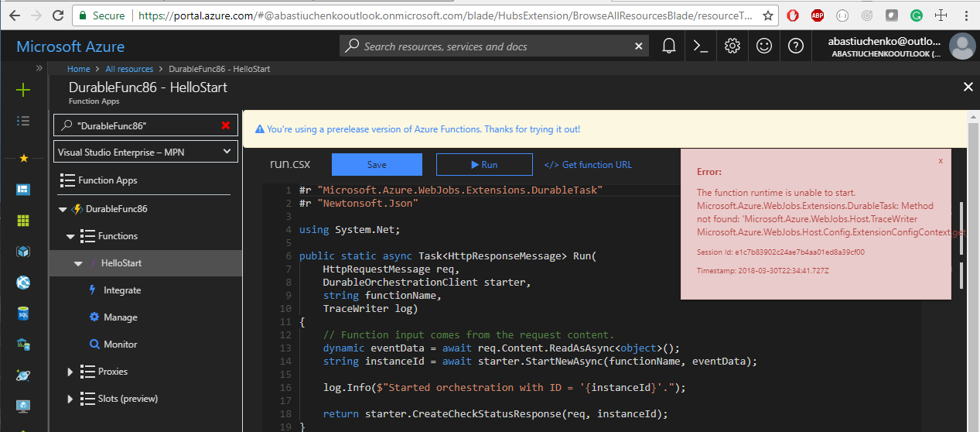The height and width of the screenshot is (432, 980).
Task: Click the crosshair move extension icon
Action: [941, 15]
